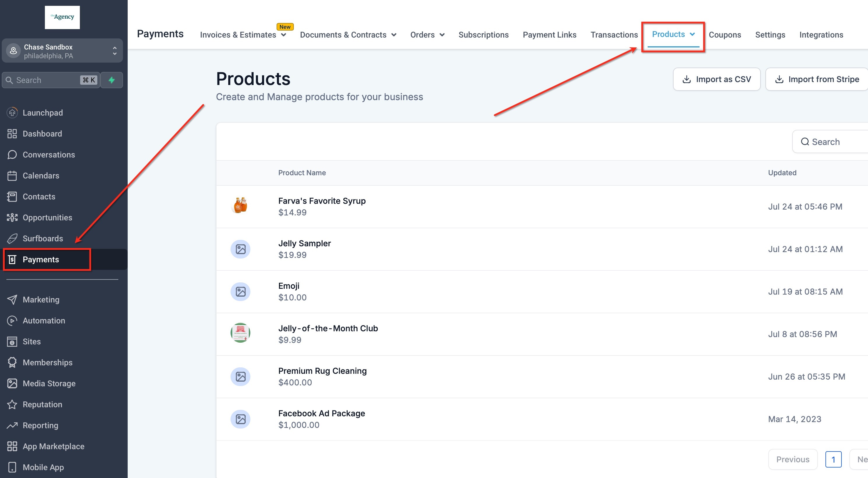Click the Reputation star icon
868x478 pixels.
click(12, 404)
